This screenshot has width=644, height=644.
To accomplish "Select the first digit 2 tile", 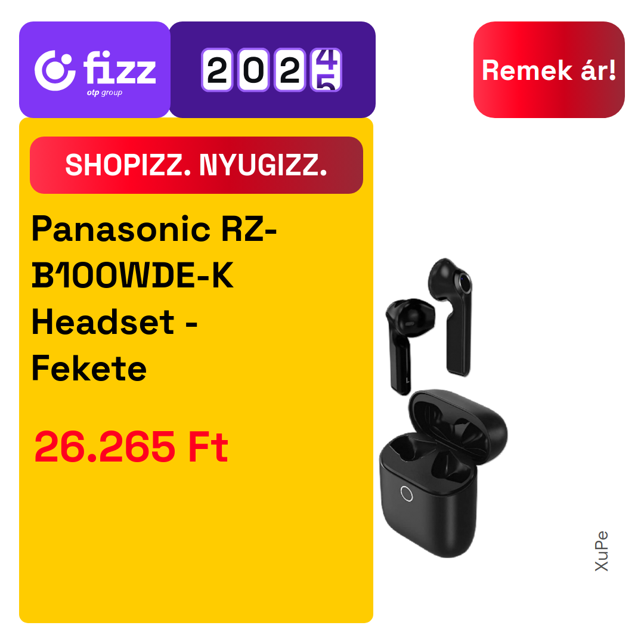I will point(217,70).
